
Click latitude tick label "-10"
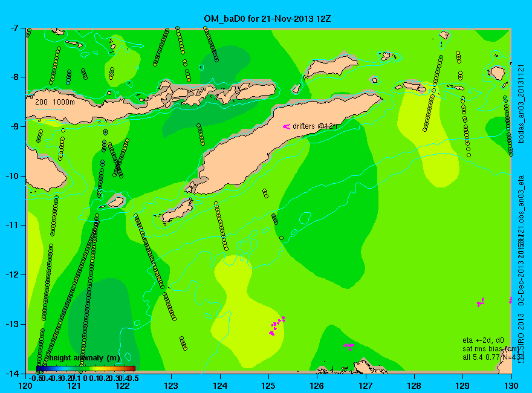tap(12, 176)
